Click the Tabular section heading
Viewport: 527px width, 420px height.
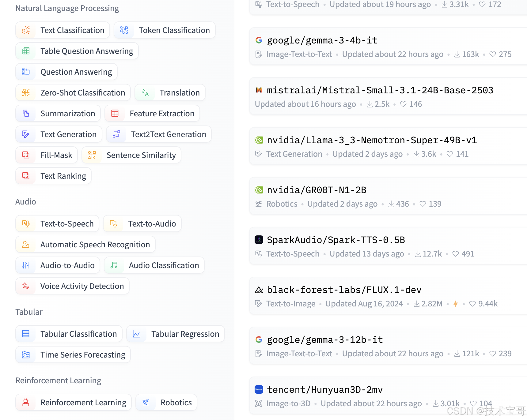[x=29, y=312]
